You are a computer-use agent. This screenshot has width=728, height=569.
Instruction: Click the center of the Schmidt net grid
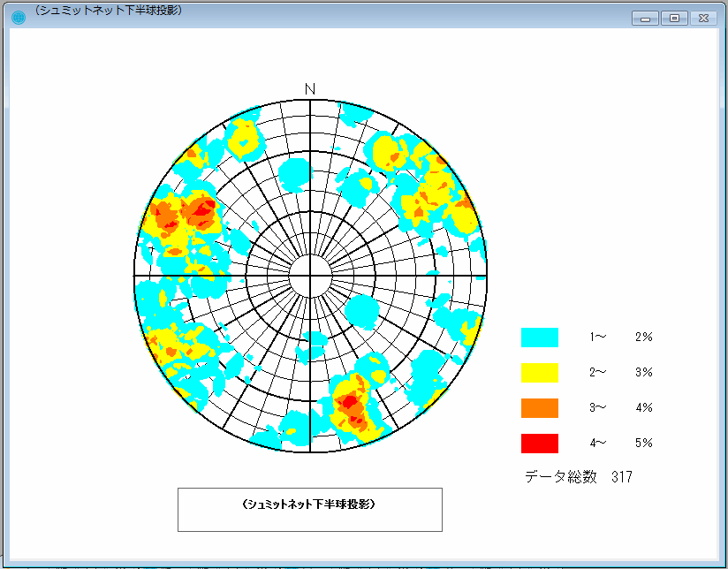click(x=308, y=274)
